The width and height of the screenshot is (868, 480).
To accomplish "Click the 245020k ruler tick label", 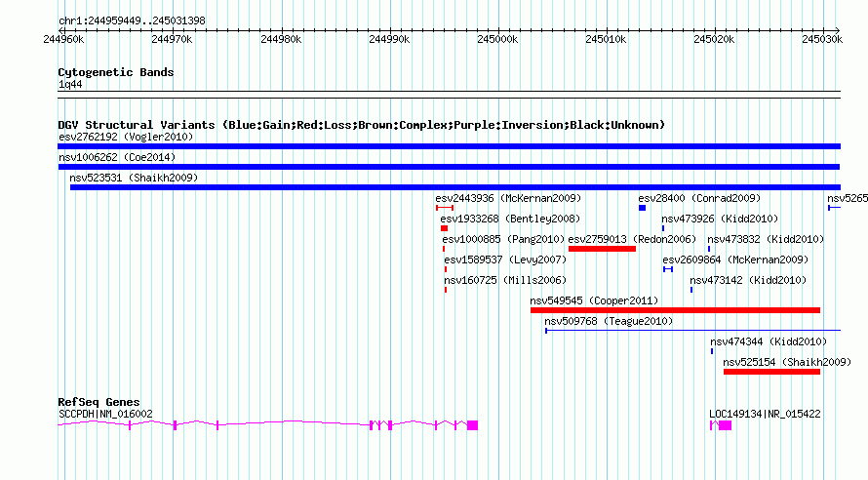I will click(714, 39).
